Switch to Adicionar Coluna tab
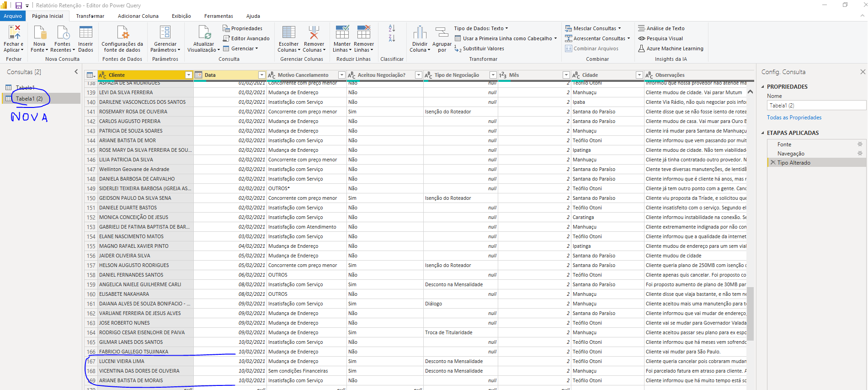This screenshot has width=868, height=390. pyautogui.click(x=138, y=16)
